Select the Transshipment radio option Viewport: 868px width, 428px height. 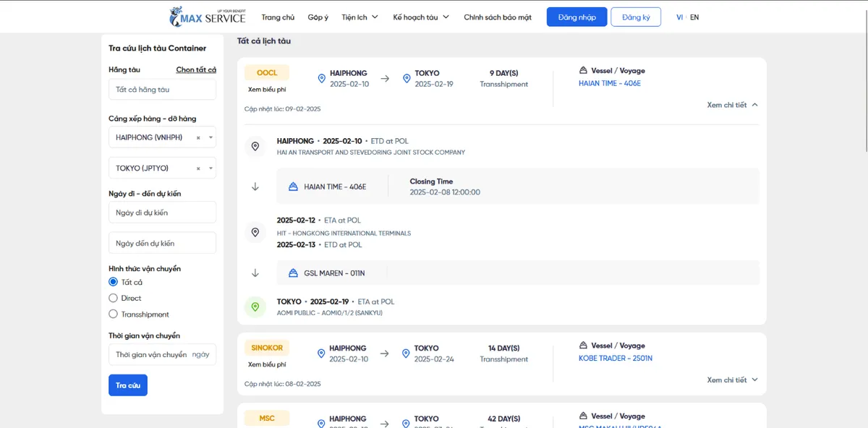click(113, 314)
